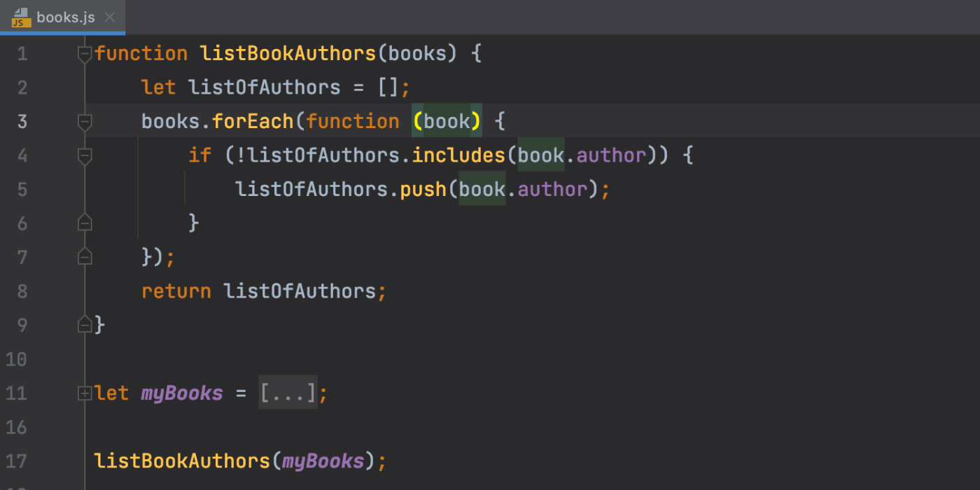Click the author property on line 4
980x490 pixels.
[612, 155]
